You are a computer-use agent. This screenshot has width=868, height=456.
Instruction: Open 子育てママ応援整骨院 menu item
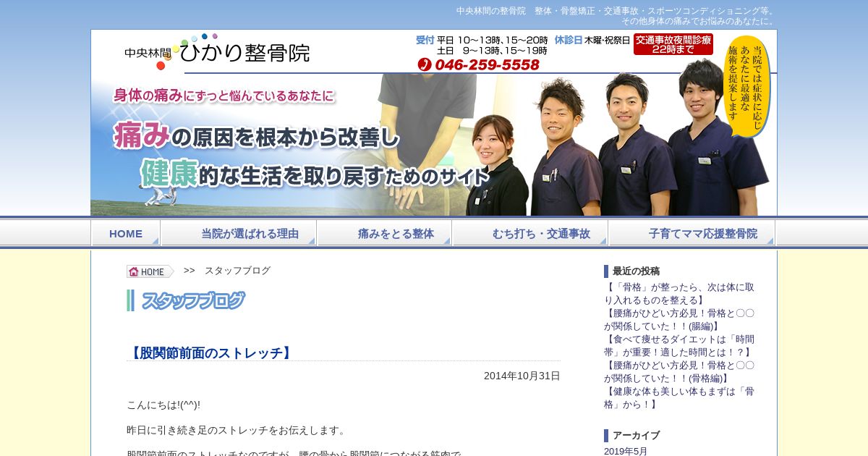click(x=692, y=233)
